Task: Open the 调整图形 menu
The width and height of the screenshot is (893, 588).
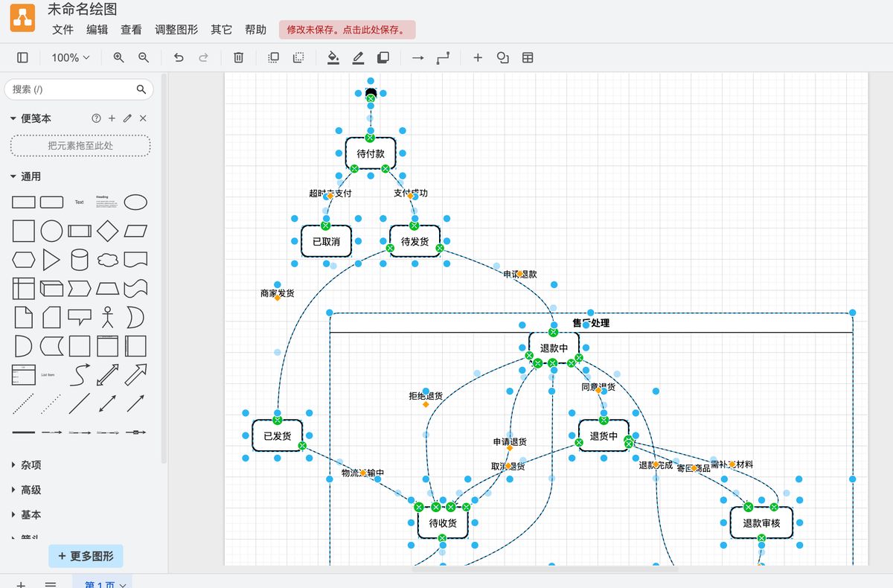Action: [x=176, y=30]
